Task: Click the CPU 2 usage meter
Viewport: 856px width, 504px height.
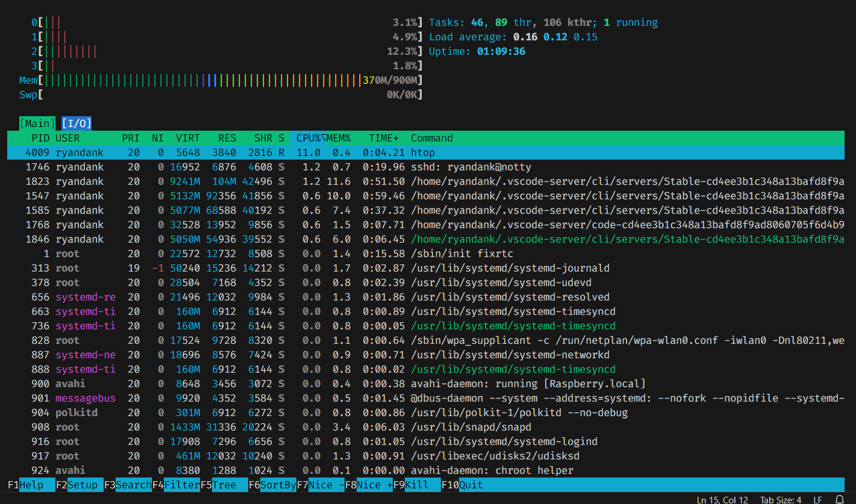Action: pos(227,51)
